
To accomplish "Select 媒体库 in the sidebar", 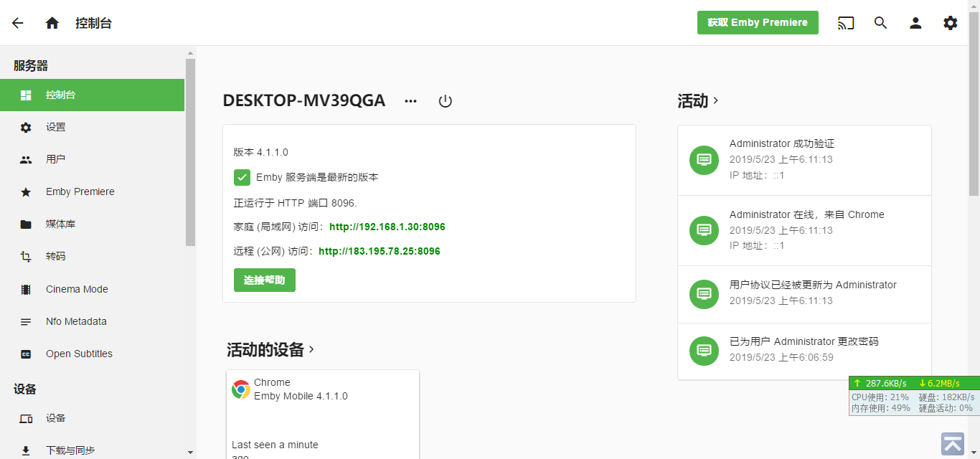I will pyautogui.click(x=60, y=224).
